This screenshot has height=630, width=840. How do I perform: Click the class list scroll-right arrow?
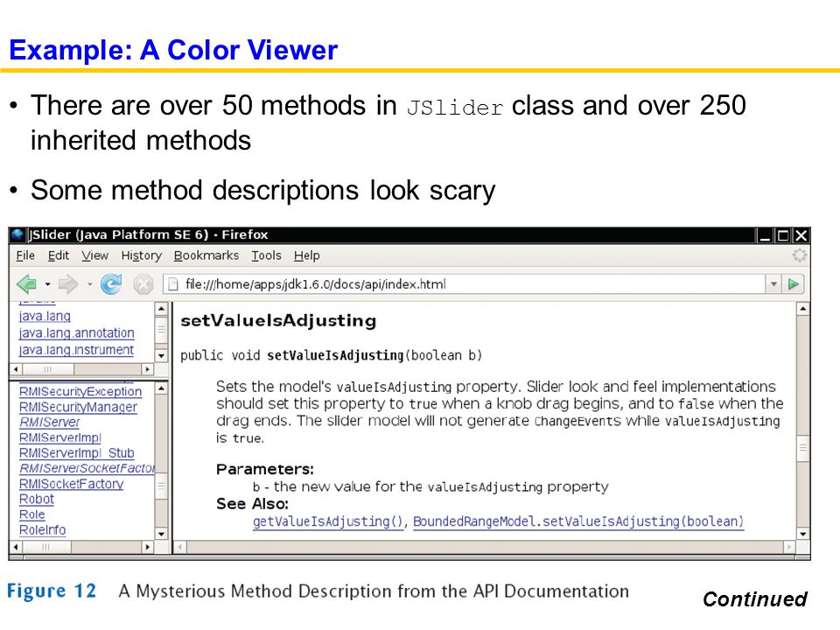point(147,547)
